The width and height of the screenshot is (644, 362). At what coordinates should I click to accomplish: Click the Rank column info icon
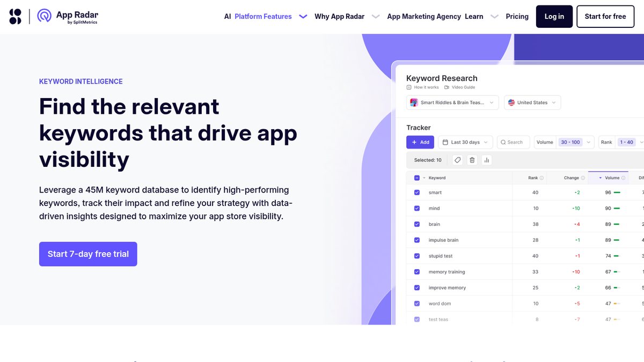(541, 178)
